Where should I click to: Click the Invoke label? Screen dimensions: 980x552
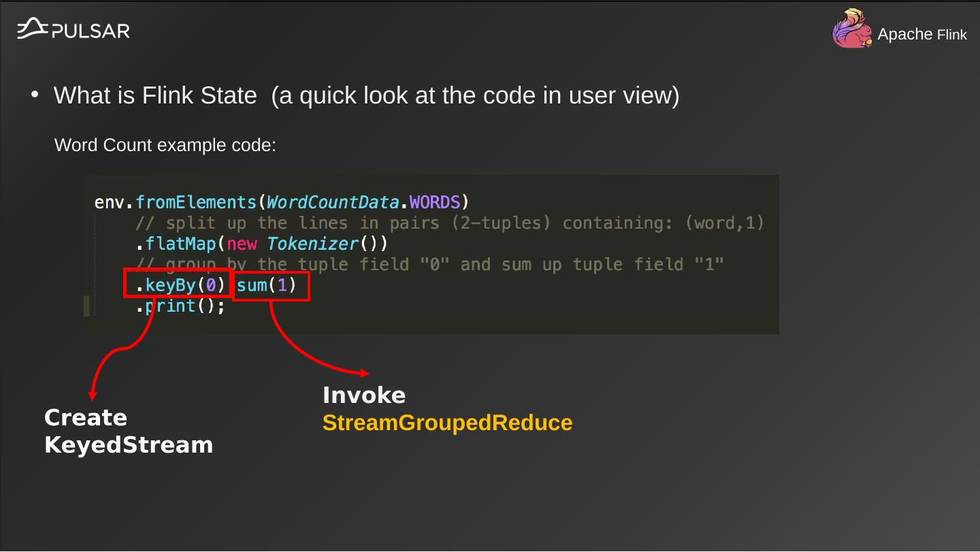click(363, 395)
